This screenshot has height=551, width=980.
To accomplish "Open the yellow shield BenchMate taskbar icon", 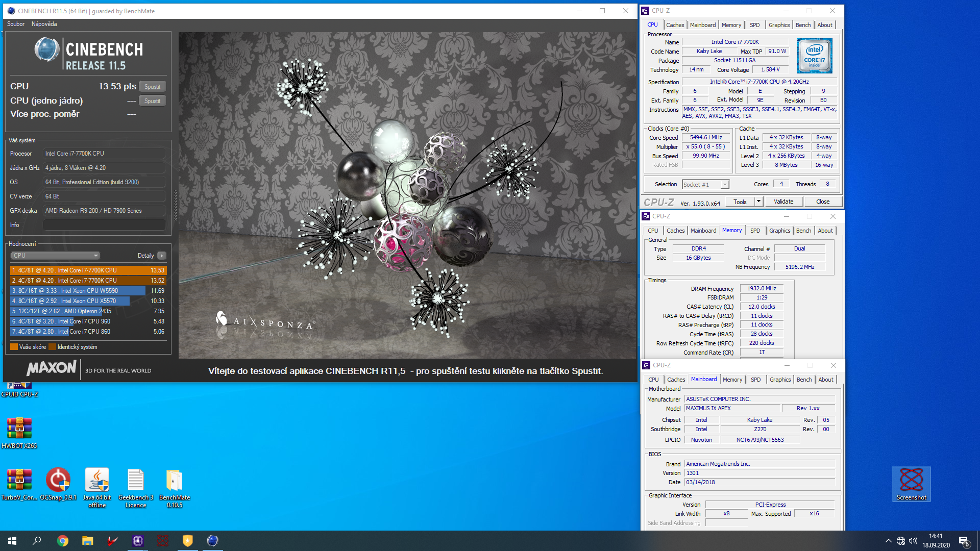I will [188, 541].
